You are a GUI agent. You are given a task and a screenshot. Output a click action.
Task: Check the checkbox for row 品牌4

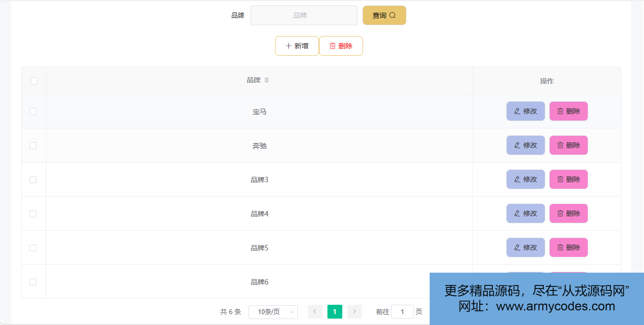33,214
